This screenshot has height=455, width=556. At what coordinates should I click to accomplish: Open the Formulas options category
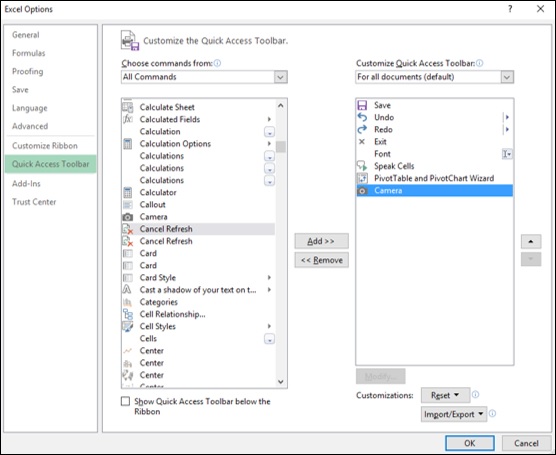tap(28, 53)
